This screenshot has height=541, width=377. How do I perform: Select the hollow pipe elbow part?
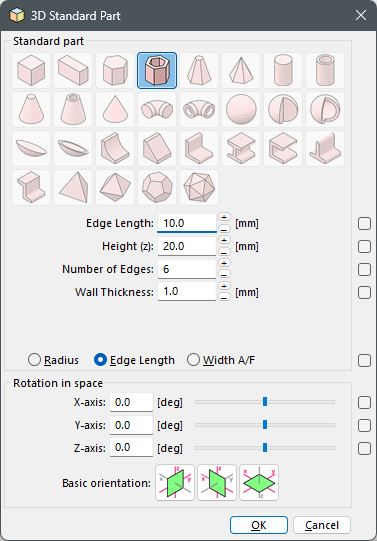point(199,109)
